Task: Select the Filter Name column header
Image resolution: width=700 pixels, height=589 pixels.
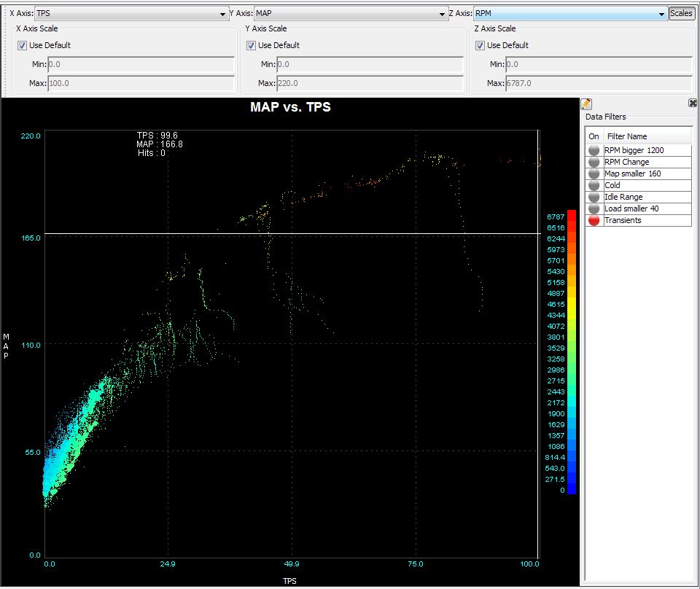Action: point(647,136)
